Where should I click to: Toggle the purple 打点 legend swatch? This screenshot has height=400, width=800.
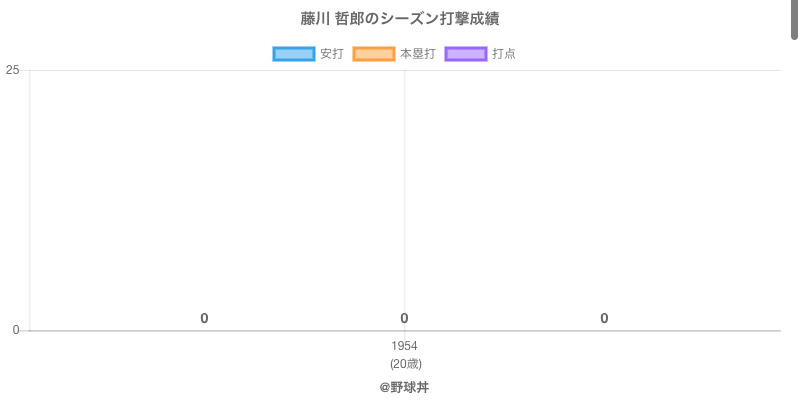[x=466, y=54]
